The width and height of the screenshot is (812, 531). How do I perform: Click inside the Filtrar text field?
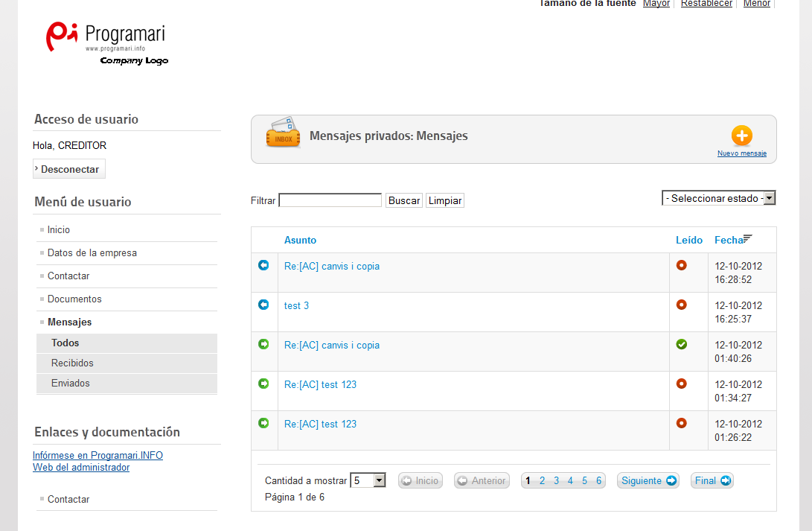(x=330, y=200)
